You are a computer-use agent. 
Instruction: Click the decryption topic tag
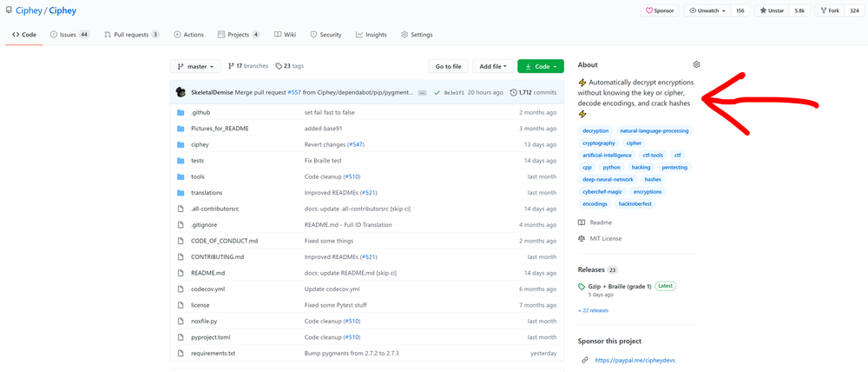point(595,131)
